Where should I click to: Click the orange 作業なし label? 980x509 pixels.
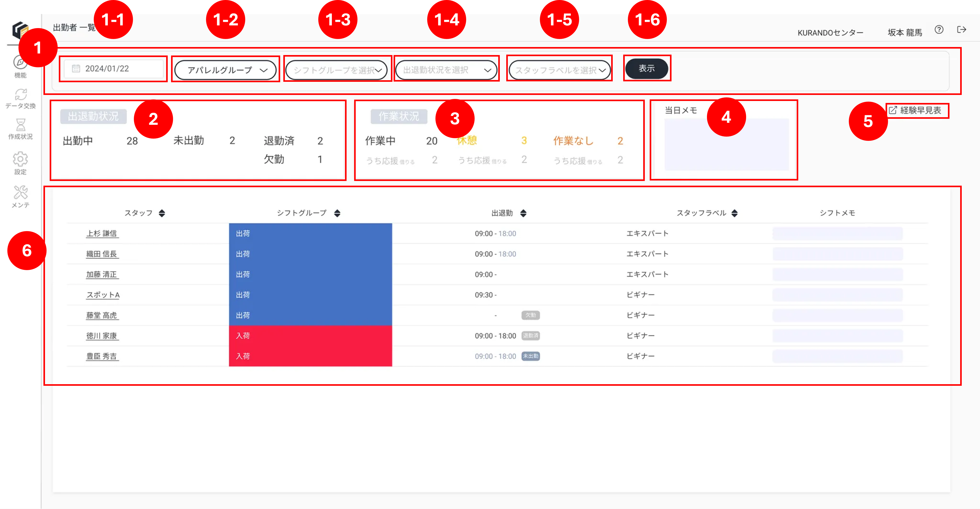(x=573, y=141)
